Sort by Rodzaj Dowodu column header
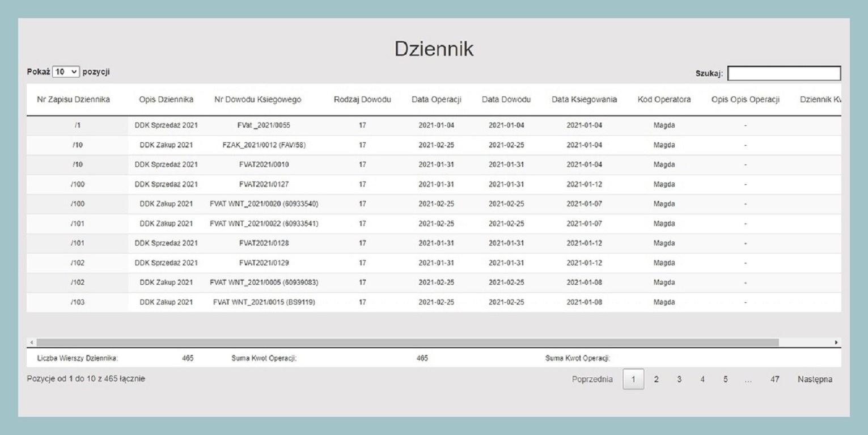868x435 pixels. coord(362,100)
